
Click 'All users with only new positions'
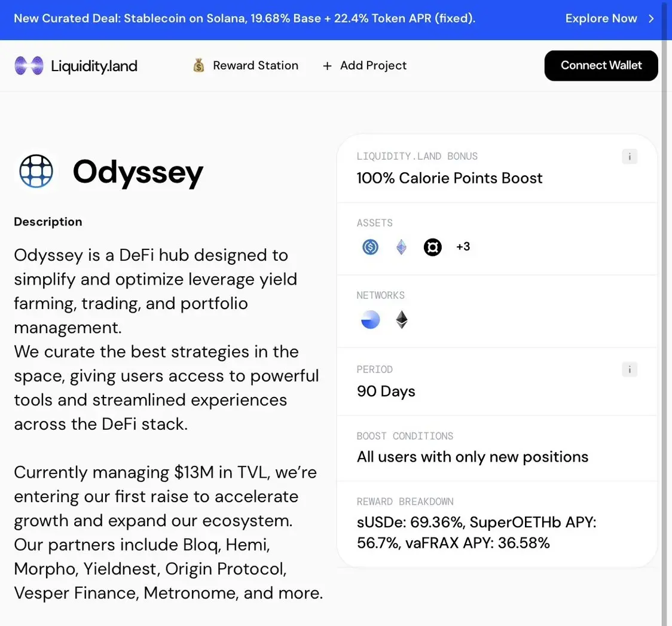472,457
